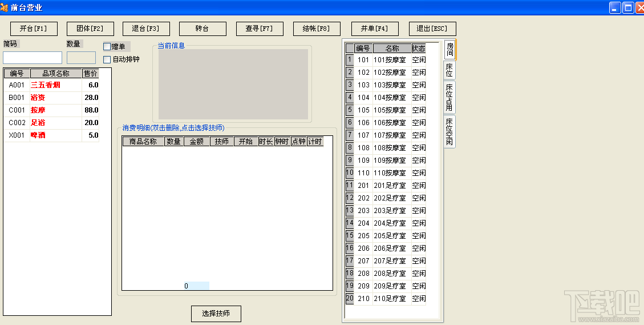The height and width of the screenshot is (325, 644).
Task: Click room list 状态 column header
Action: coord(419,49)
